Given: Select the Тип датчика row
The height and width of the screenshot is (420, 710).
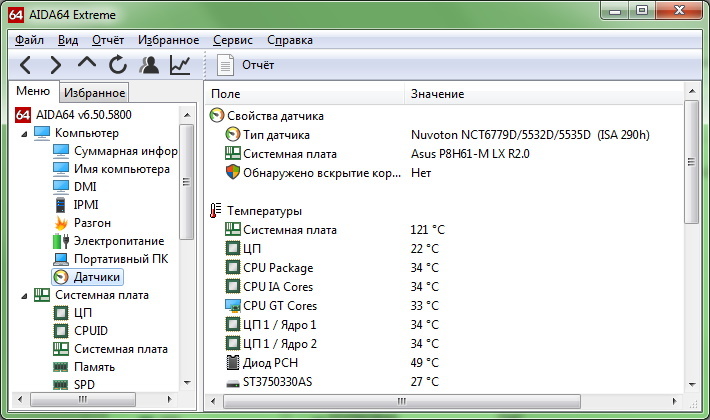Looking at the screenshot, I should tap(446, 135).
